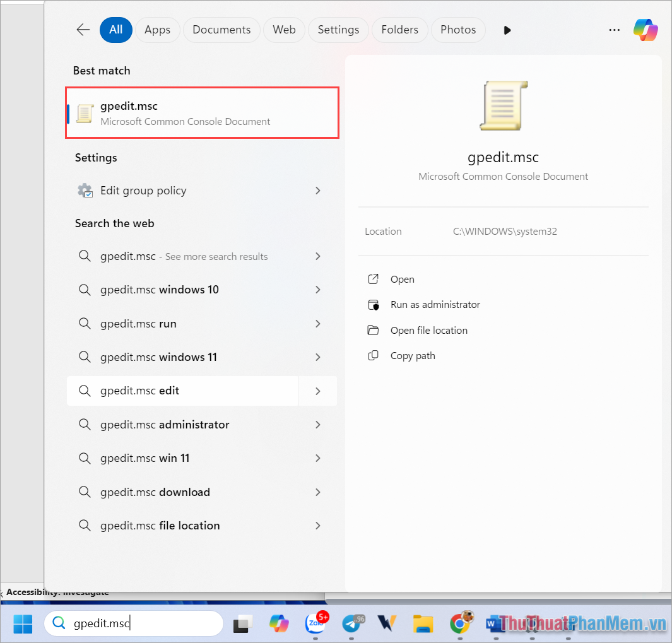The image size is (672, 643).
Task: Select 'Run as administrator' for gpedit.msc
Action: 435,304
